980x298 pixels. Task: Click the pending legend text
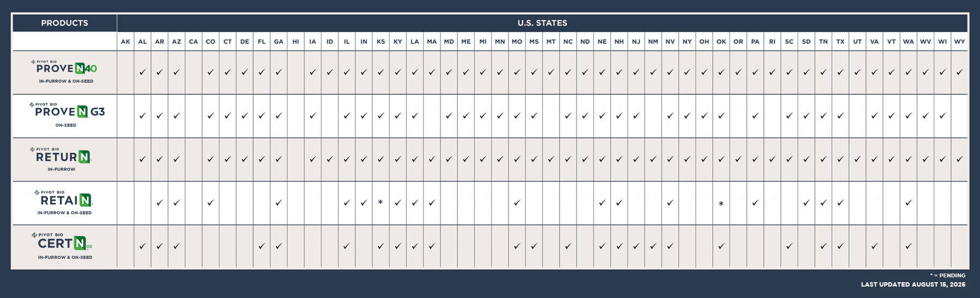click(948, 275)
